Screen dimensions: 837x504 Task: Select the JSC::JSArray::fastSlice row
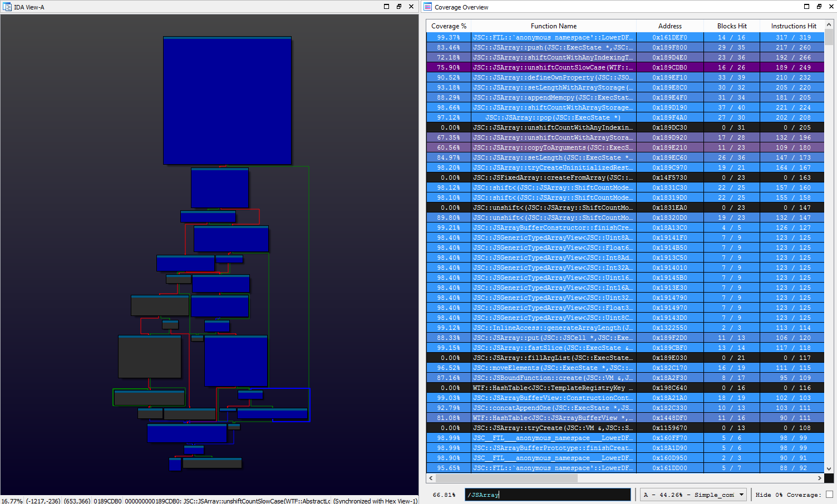pos(625,348)
